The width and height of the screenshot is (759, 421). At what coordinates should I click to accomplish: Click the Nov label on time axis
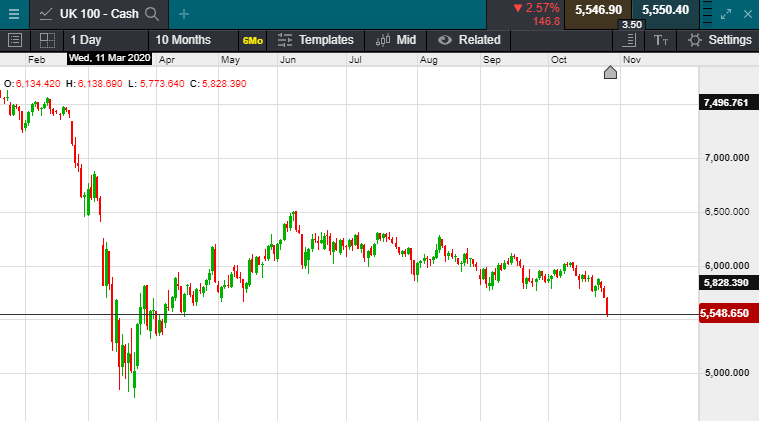pyautogui.click(x=632, y=60)
